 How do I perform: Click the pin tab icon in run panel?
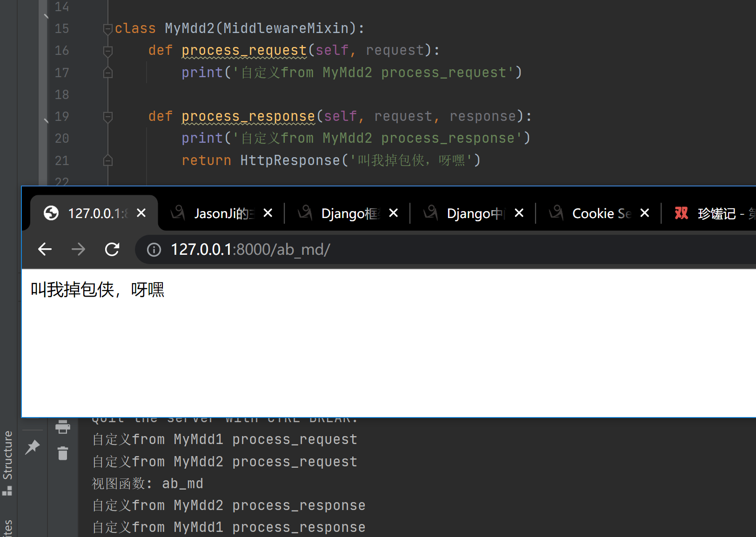click(33, 447)
